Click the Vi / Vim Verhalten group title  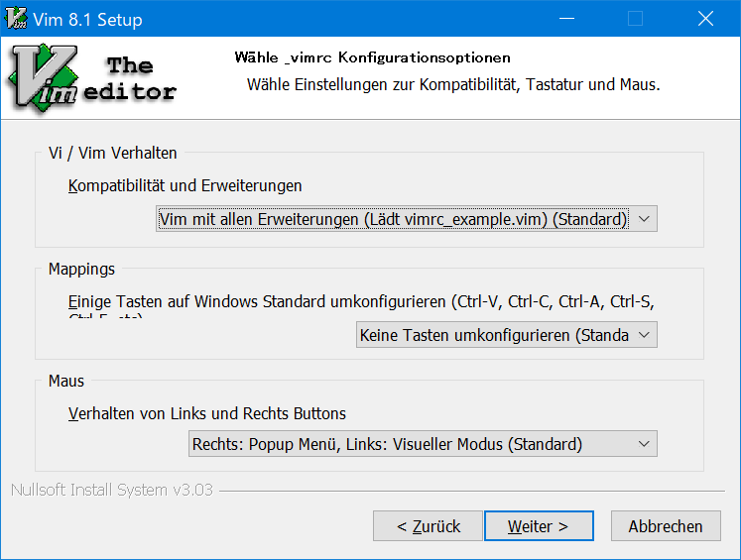tap(112, 153)
